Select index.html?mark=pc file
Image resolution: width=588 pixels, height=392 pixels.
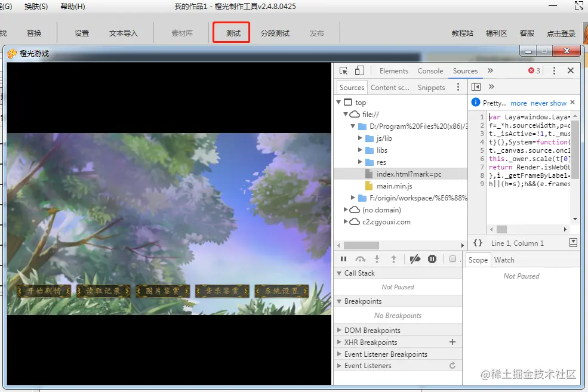[400, 174]
